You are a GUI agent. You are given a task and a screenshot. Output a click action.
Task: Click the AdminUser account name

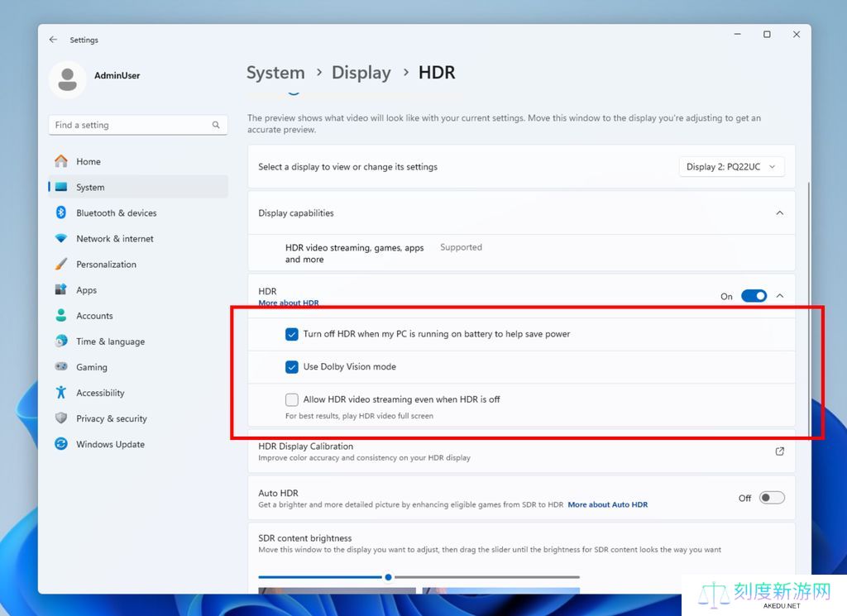117,75
